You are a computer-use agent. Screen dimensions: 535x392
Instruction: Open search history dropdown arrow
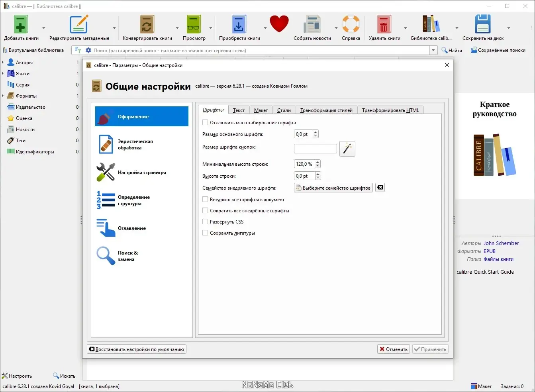[433, 50]
